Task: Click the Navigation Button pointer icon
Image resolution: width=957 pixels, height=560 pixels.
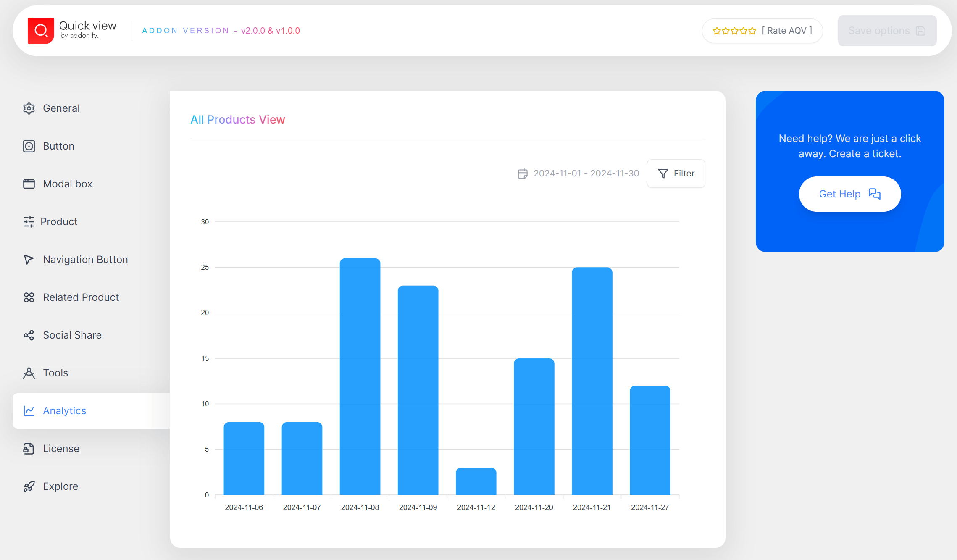Action: click(29, 260)
